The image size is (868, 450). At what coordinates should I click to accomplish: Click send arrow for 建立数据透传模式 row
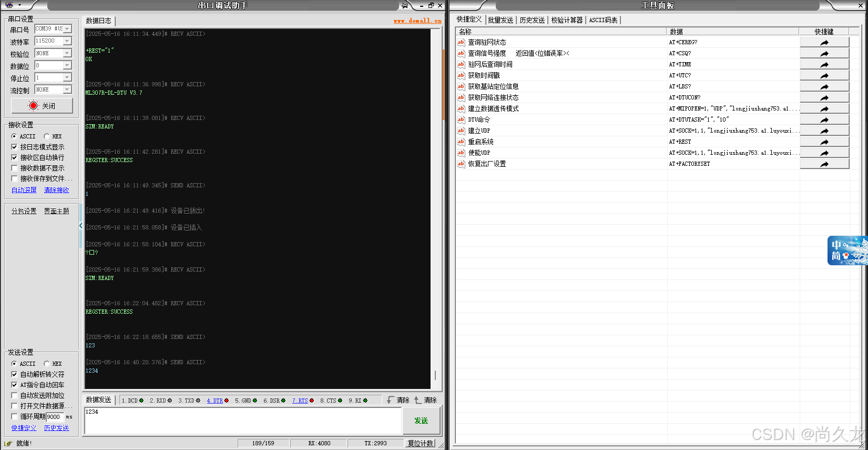point(824,108)
